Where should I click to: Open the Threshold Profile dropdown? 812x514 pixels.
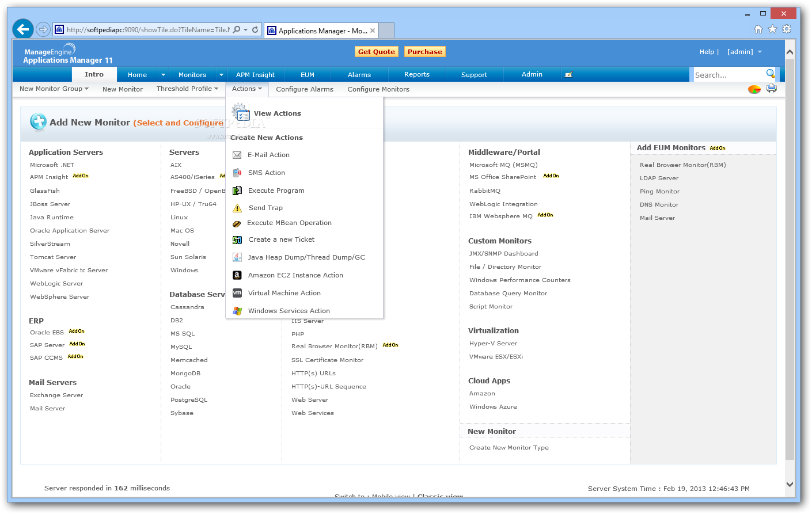point(187,89)
